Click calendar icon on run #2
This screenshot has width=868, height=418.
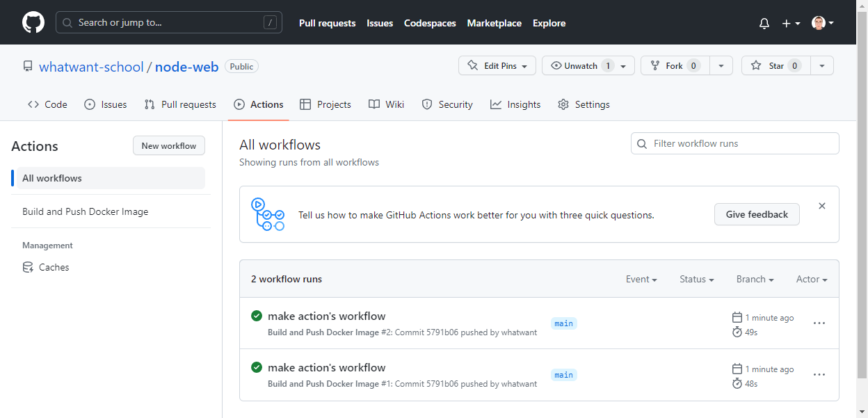click(x=737, y=318)
